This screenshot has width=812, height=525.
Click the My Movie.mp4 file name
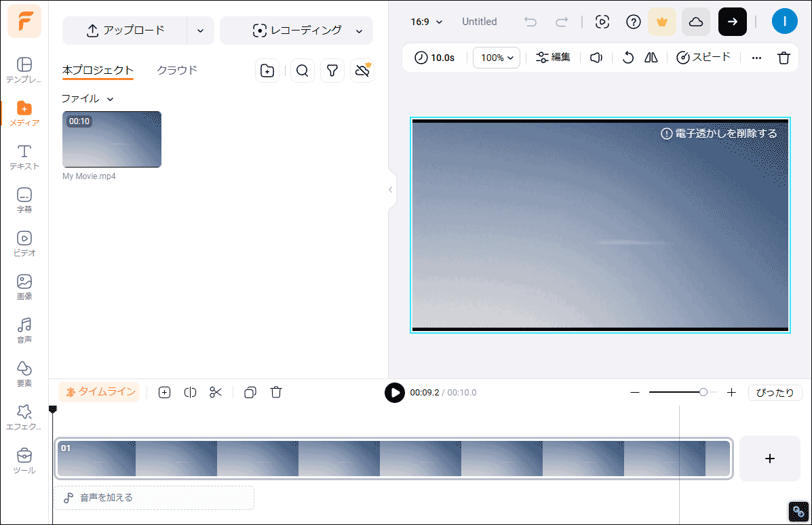(89, 176)
